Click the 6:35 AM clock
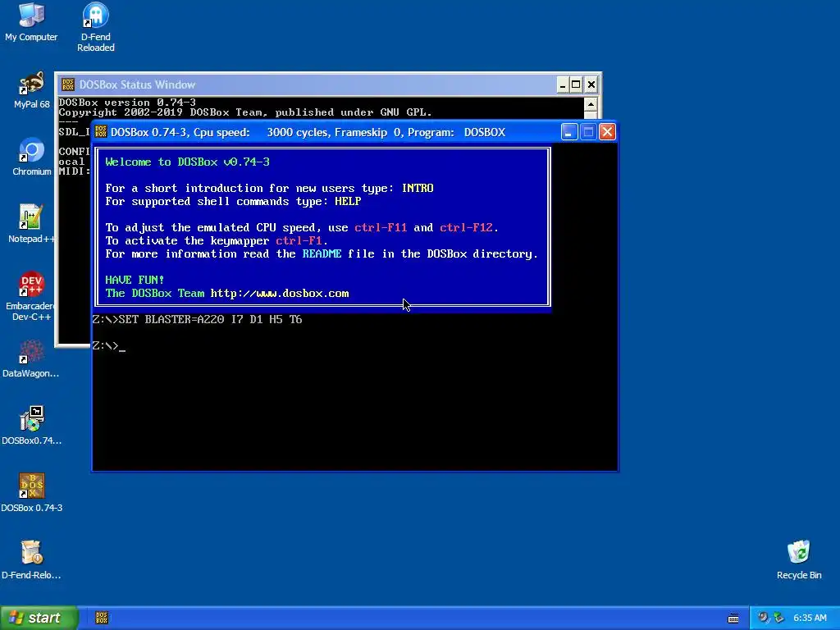 coord(810,618)
